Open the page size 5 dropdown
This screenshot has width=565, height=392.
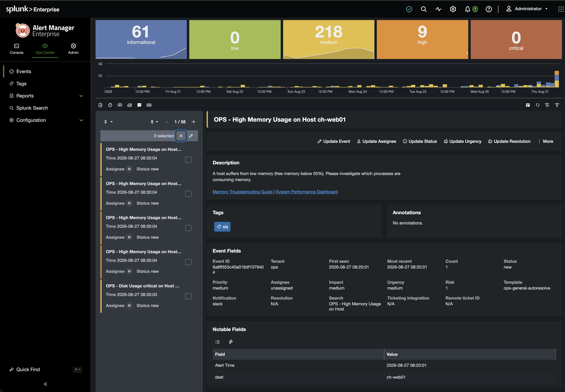pyautogui.click(x=155, y=122)
